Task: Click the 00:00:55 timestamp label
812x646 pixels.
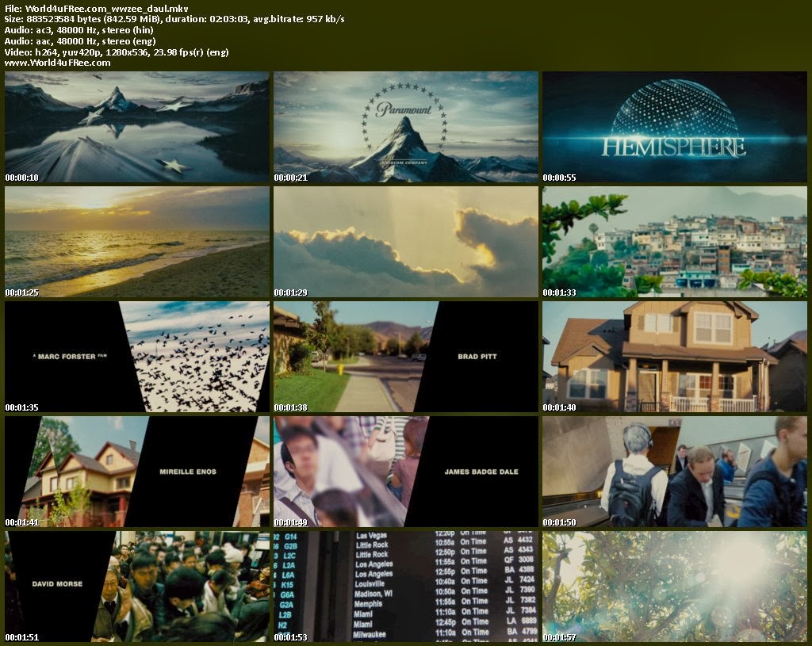Action: coord(559,178)
